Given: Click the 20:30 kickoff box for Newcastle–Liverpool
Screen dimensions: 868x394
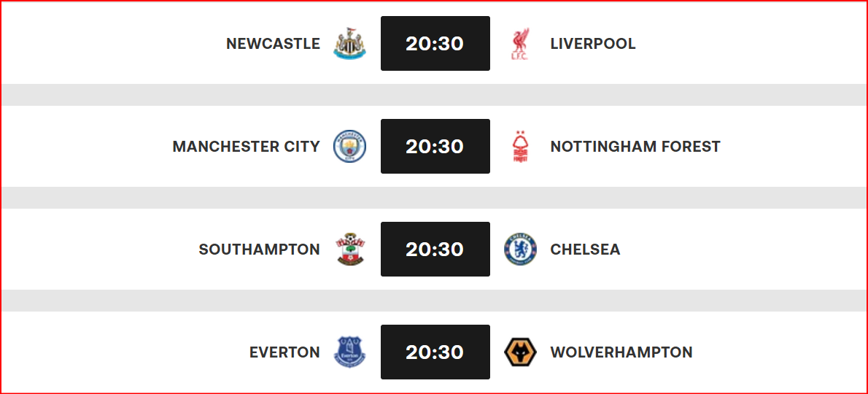Looking at the screenshot, I should [x=435, y=43].
